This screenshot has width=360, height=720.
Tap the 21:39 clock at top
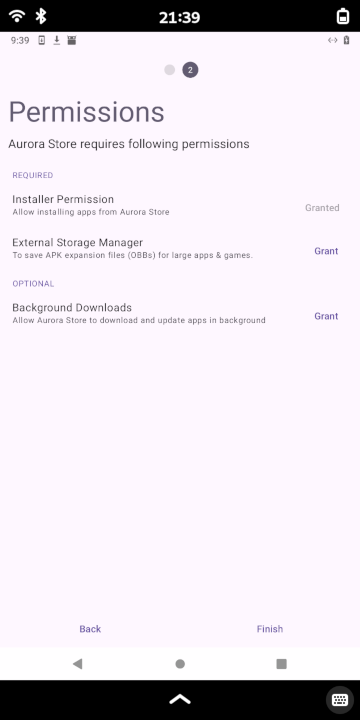point(180,17)
